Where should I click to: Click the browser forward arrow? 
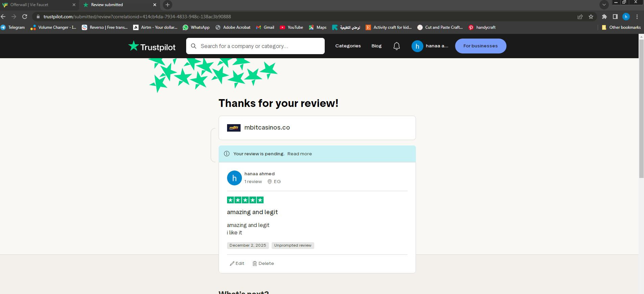pos(14,17)
